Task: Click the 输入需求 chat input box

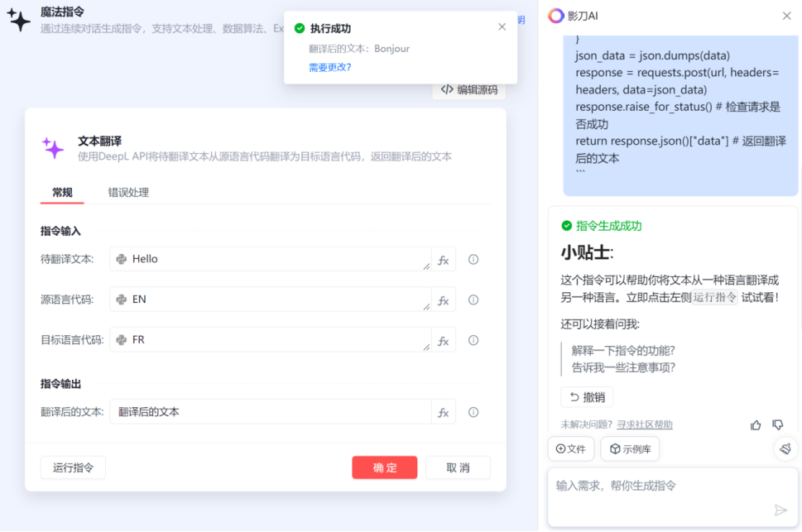Action: point(673,497)
